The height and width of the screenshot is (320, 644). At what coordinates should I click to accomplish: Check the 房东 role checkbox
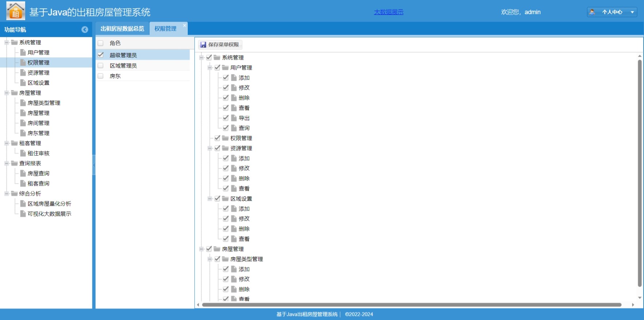pyautogui.click(x=100, y=76)
